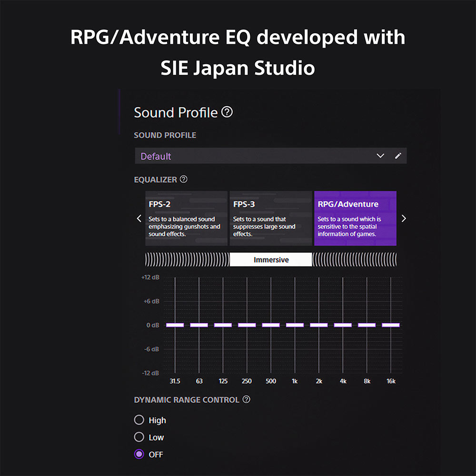Select High dynamic range control
Viewport: 476px width, 476px height.
click(139, 420)
